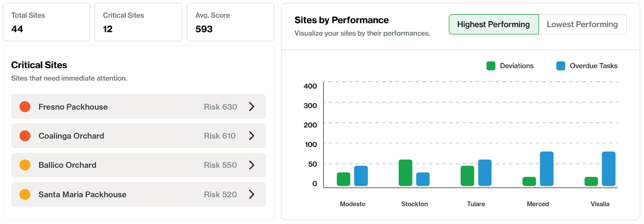Click the Stockton axis label

[x=414, y=204]
